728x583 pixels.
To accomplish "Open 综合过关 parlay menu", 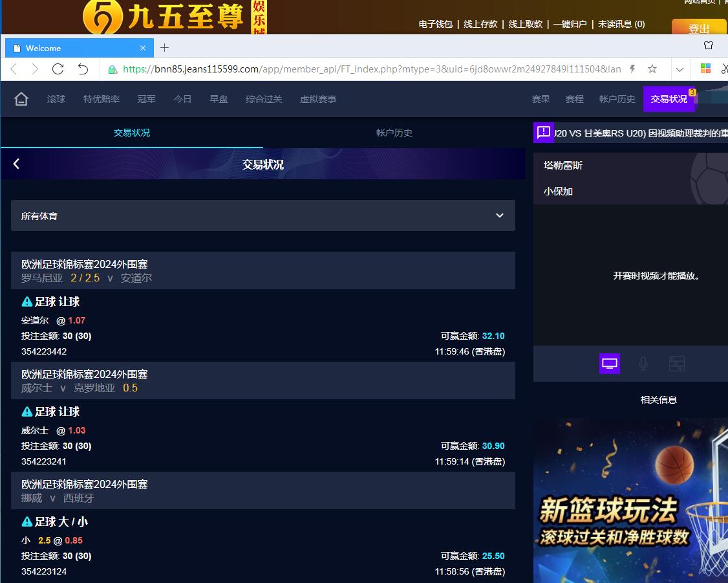I will pos(264,99).
